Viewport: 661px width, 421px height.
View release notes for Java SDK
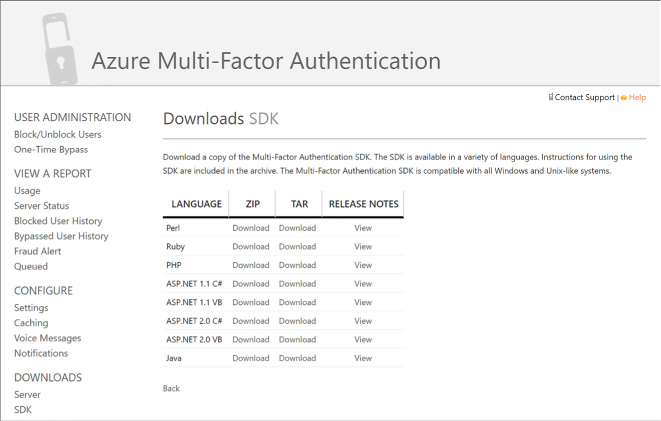363,358
